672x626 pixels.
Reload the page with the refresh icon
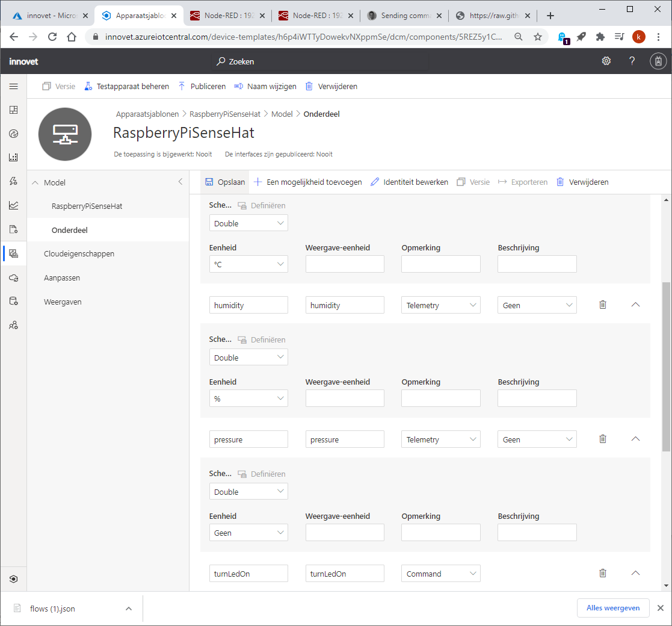pos(52,37)
